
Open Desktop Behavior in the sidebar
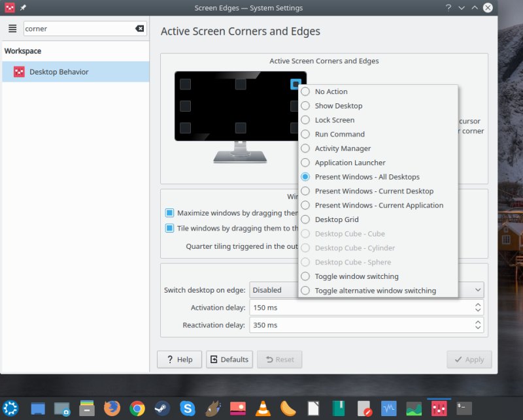(76, 72)
